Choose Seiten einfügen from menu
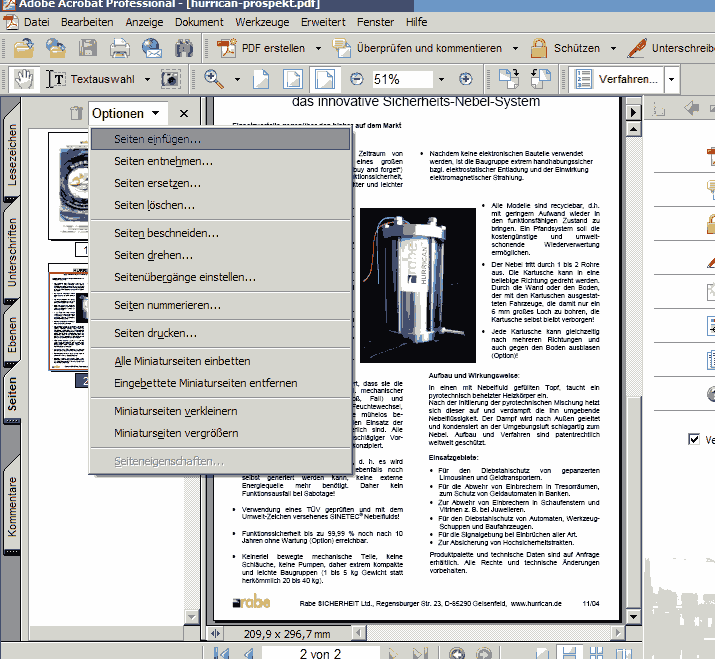This screenshot has height=659, width=715. click(x=220, y=139)
